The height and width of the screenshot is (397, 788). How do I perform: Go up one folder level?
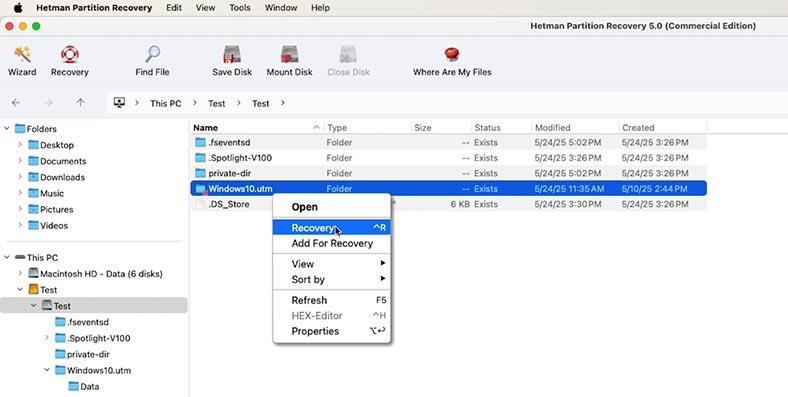(80, 103)
